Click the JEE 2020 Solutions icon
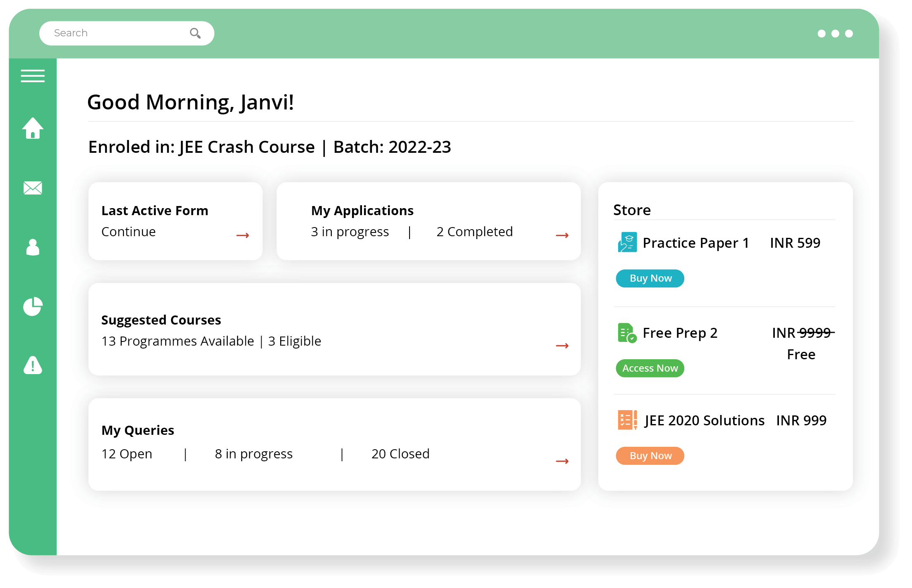This screenshot has width=912, height=588. 627,420
